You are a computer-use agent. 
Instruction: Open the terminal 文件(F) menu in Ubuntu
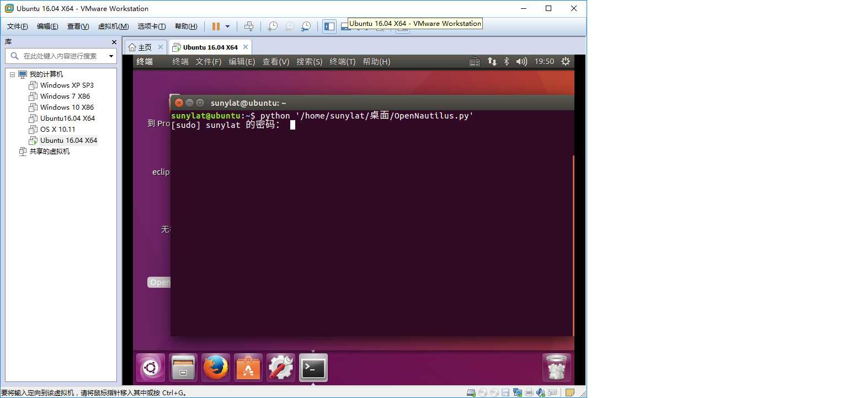click(x=209, y=62)
